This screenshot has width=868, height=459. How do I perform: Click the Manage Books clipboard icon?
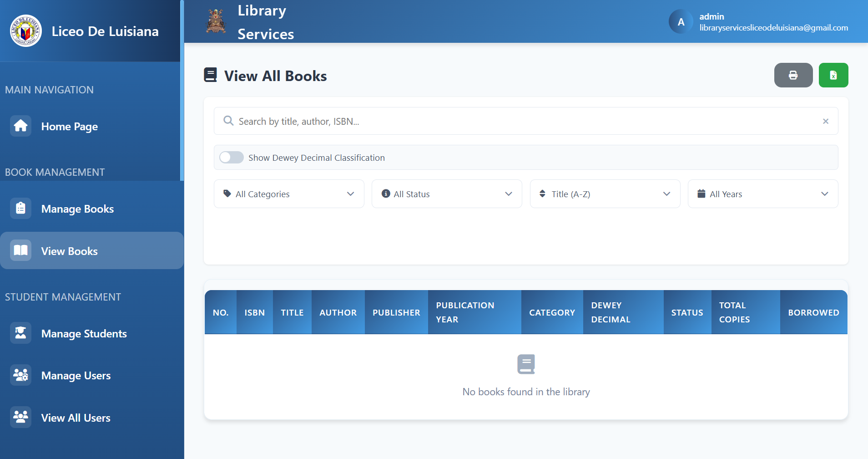point(20,209)
